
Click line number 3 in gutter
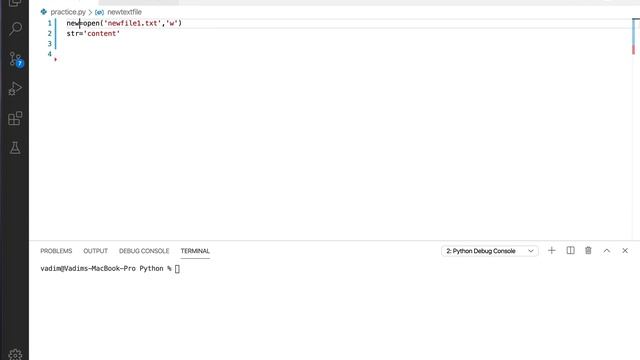49,44
